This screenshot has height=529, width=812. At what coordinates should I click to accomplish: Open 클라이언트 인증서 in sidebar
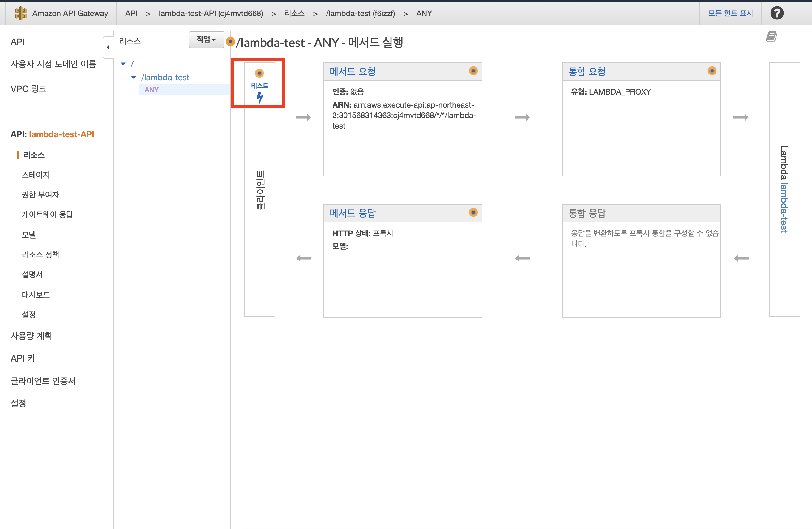coord(43,381)
